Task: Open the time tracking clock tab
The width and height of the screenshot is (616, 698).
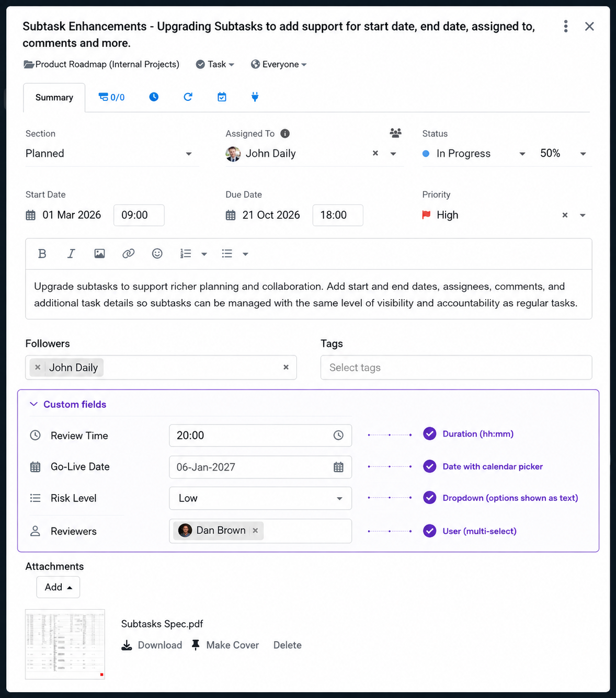Action: [154, 97]
